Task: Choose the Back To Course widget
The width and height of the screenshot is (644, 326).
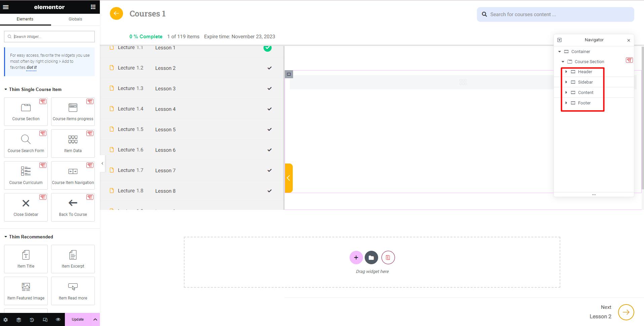Action: click(73, 207)
